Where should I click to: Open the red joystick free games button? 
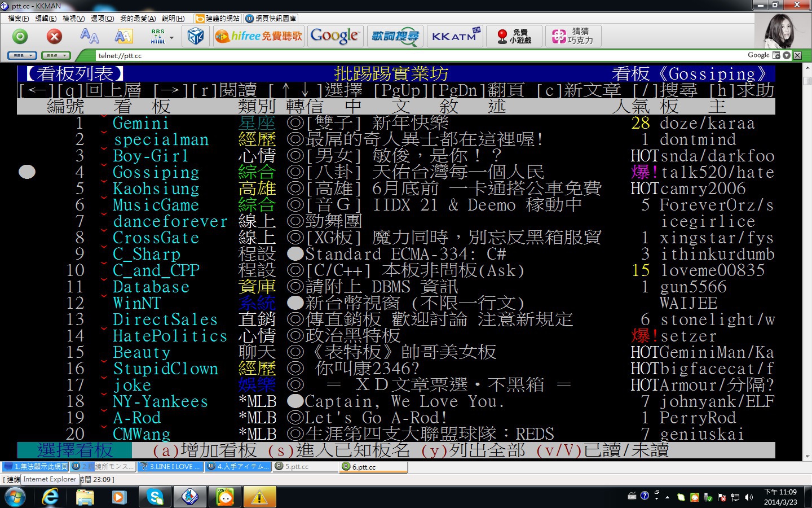(514, 36)
